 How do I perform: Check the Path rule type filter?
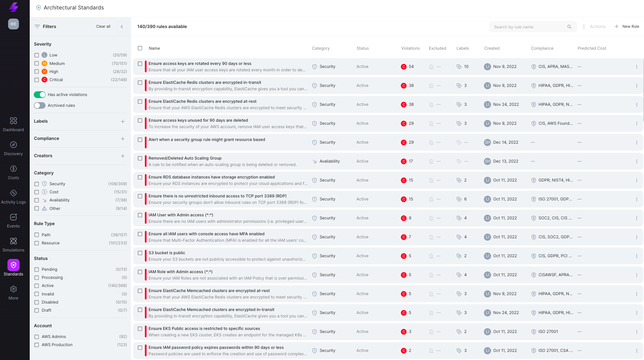click(36, 235)
